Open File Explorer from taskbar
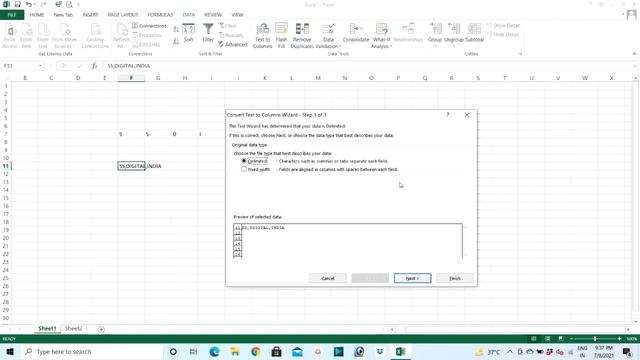Image resolution: width=640 pixels, height=360 pixels. [x=235, y=351]
